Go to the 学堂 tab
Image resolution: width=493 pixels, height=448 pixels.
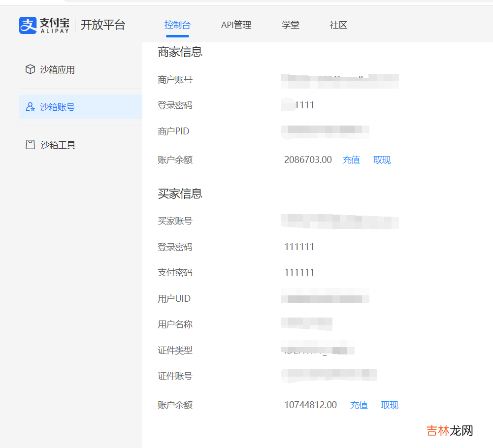pos(291,25)
